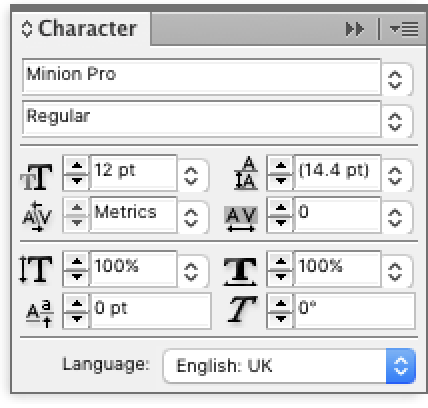Click the horizontal scale icon
428x408 pixels.
240,272
